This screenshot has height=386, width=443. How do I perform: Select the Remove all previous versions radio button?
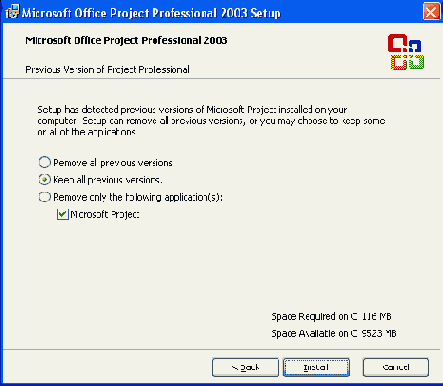[x=45, y=162]
